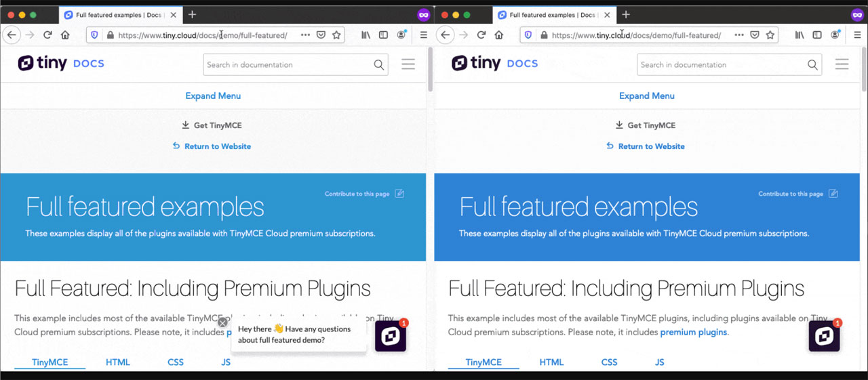Image resolution: width=868 pixels, height=380 pixels.
Task: Click Return to Website in right window
Action: tap(645, 146)
